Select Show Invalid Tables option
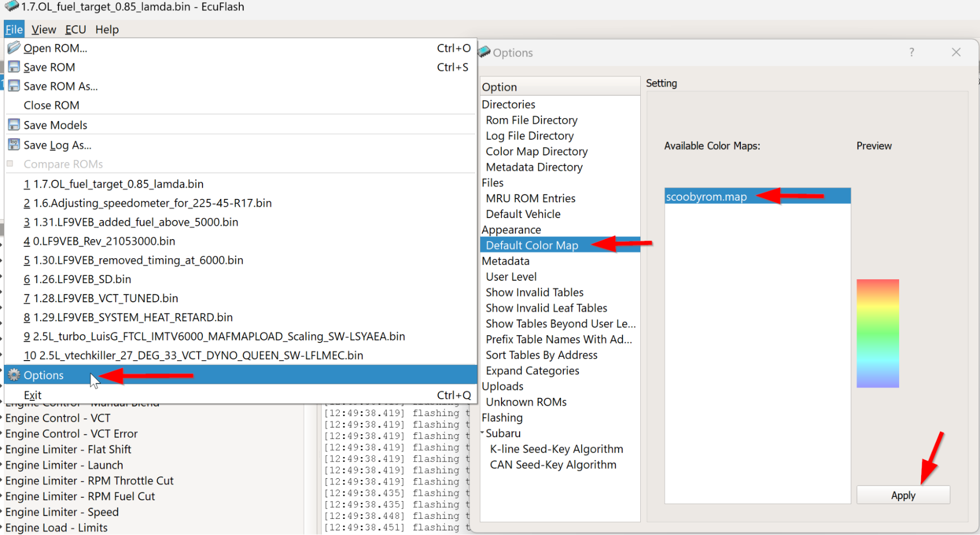This screenshot has height=535, width=980. [x=560, y=292]
